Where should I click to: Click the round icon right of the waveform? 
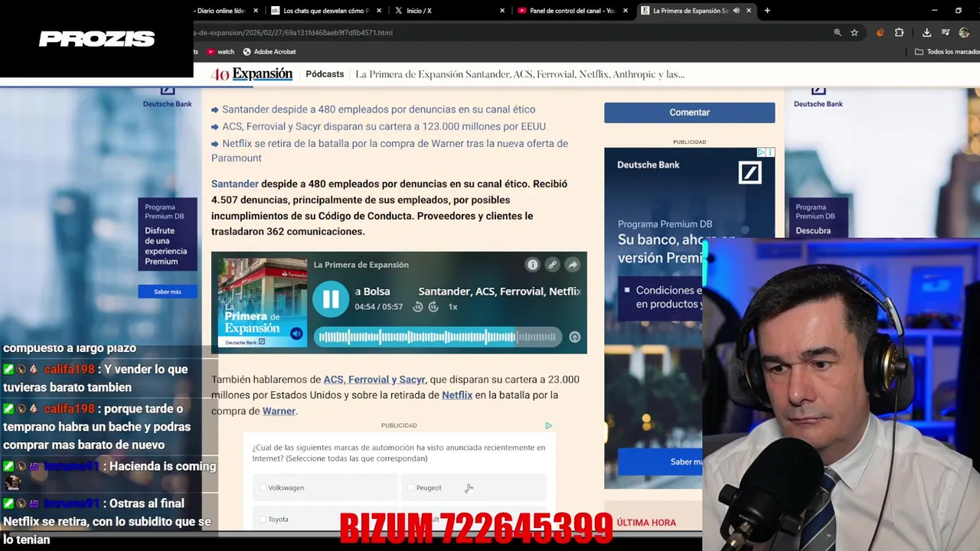[x=574, y=337]
